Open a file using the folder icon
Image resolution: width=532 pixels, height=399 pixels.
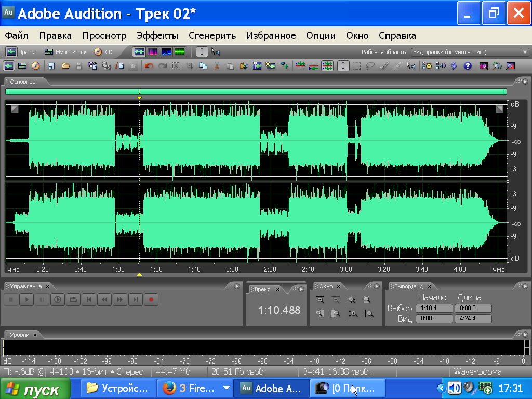65,66
